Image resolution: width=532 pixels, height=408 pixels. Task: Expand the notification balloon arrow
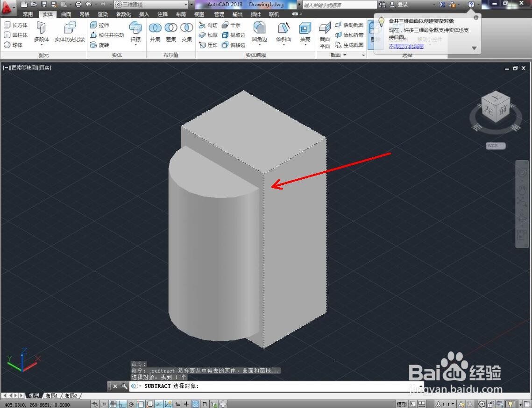click(x=475, y=48)
